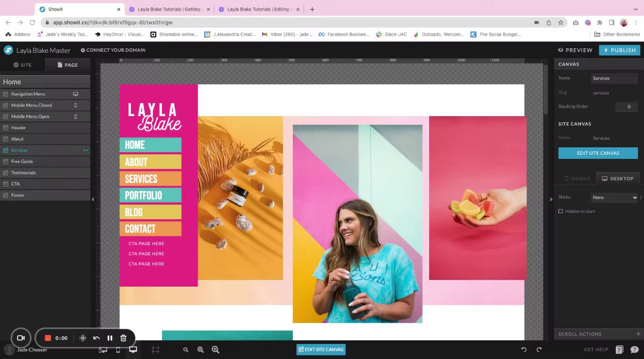Screen dimensions: 644x359
Task: Expand the Scroll Actions section
Action: tap(598, 334)
